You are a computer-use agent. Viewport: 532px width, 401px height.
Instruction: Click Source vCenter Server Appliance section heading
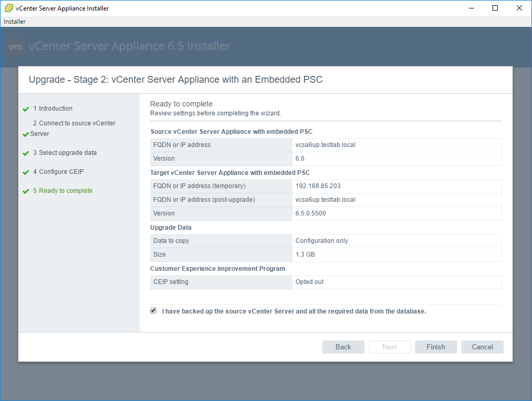tap(231, 132)
